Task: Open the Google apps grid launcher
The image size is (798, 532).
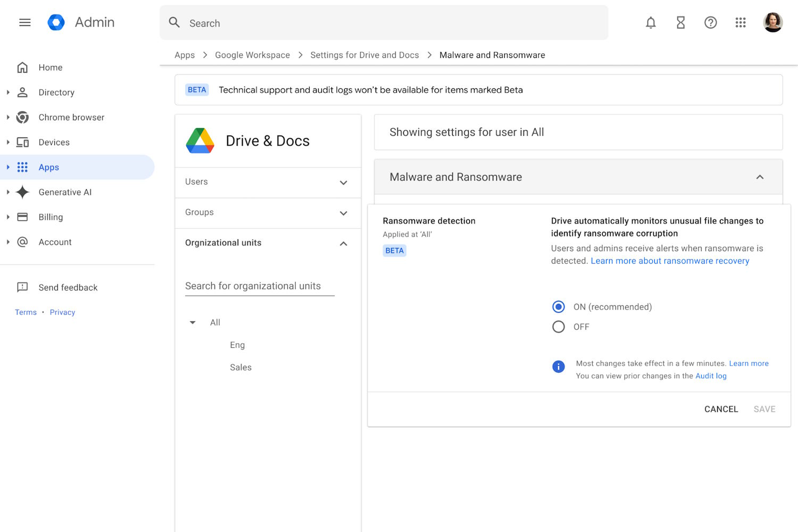Action: (740, 22)
